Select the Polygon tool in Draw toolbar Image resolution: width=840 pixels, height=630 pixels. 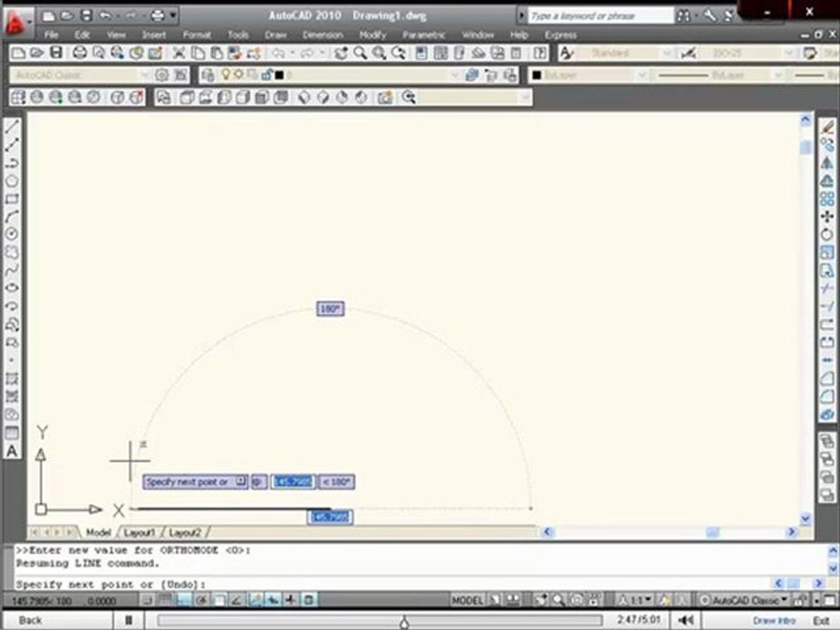pos(12,181)
